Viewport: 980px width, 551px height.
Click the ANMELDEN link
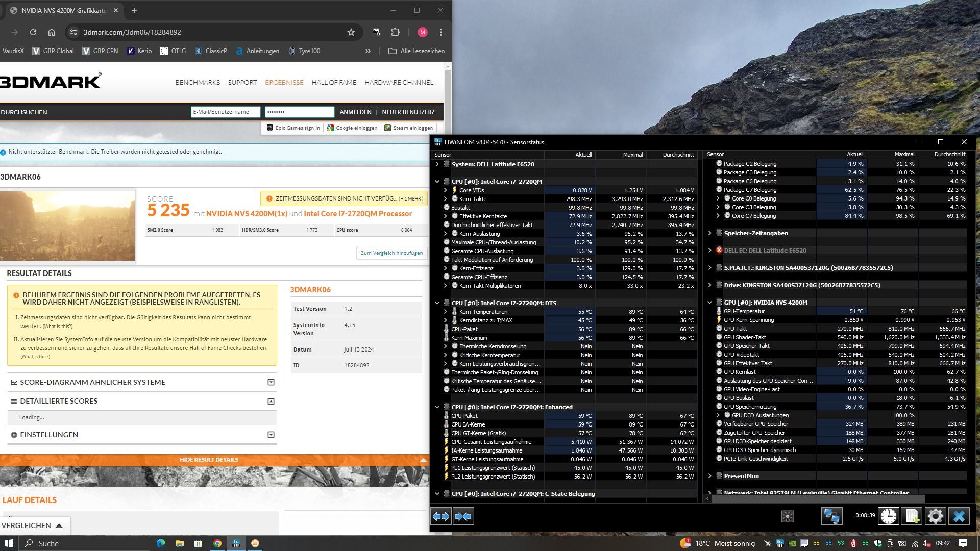(355, 112)
